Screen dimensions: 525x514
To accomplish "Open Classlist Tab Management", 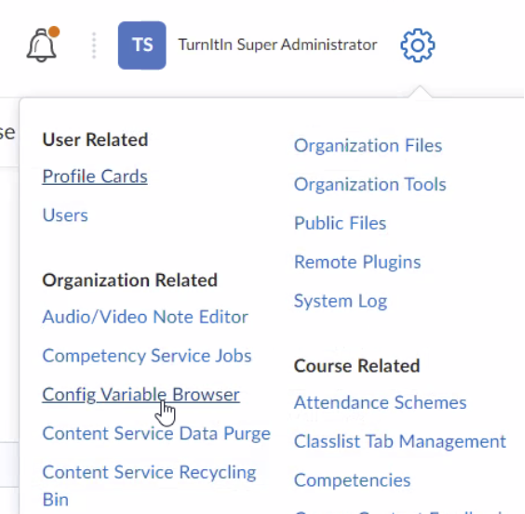I will point(400,441).
